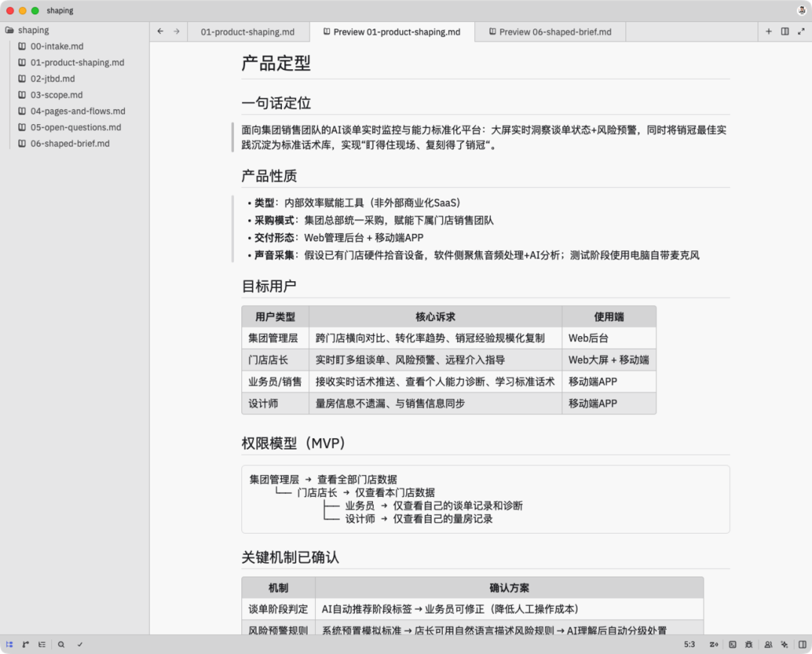Click the user avatar in title bar

pyautogui.click(x=801, y=11)
